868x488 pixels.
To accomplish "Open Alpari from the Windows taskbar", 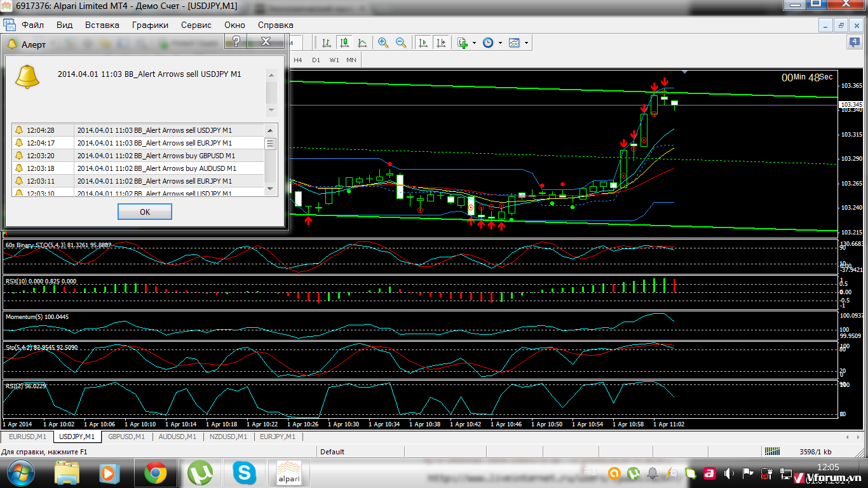I will tap(288, 473).
